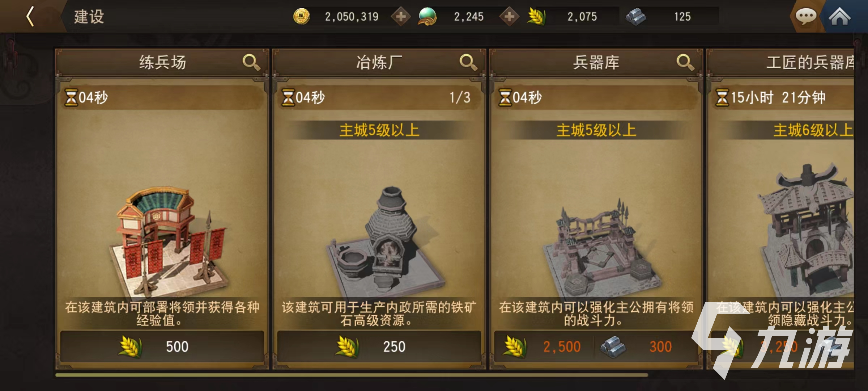This screenshot has width=868, height=391.
Task: Inspect 冶炼厂 with its magnifier icon
Action: click(x=468, y=62)
